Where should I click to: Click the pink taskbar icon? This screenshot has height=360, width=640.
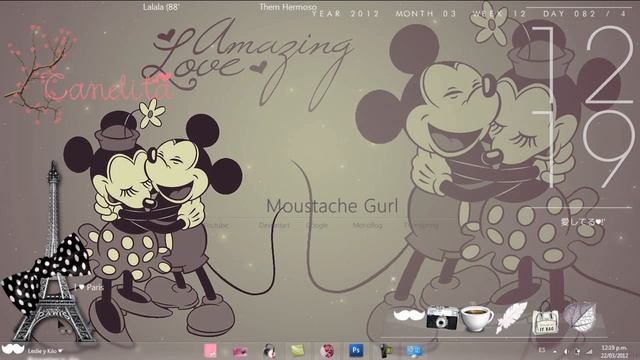tap(210, 351)
